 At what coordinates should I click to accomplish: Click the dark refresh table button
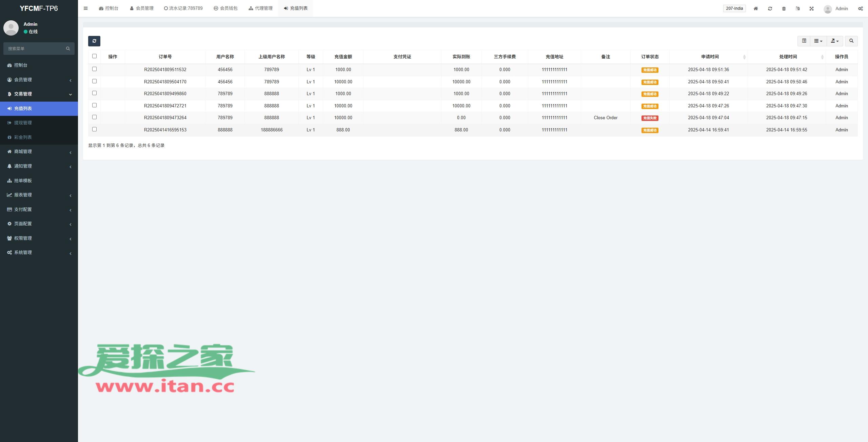(x=94, y=41)
